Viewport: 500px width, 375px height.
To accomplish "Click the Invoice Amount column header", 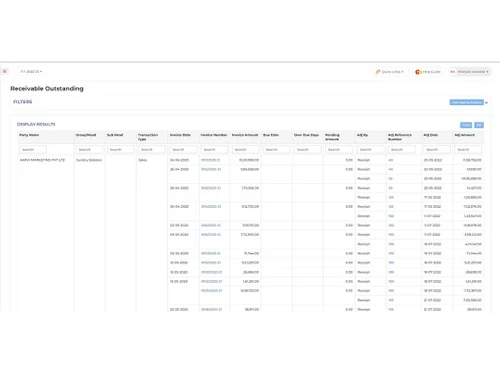I will [245, 135].
